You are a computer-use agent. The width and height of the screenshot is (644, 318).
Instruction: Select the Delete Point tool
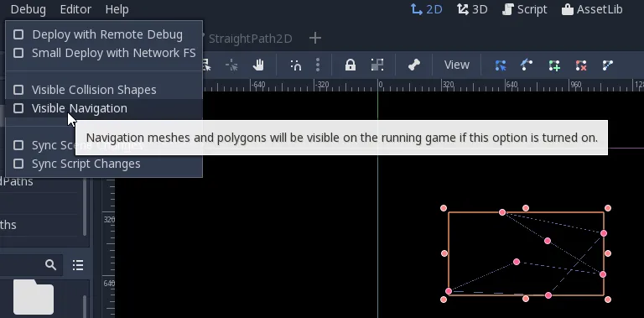tap(581, 65)
